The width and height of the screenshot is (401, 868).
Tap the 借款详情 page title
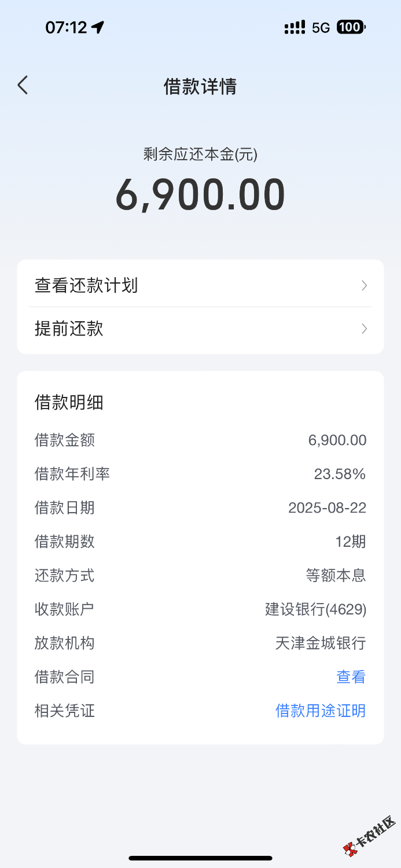coord(200,87)
